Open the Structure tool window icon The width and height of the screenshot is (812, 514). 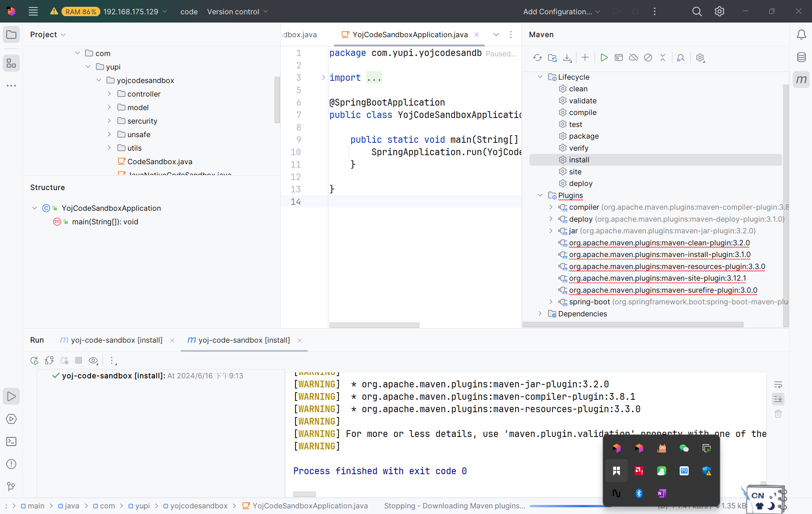point(11,63)
